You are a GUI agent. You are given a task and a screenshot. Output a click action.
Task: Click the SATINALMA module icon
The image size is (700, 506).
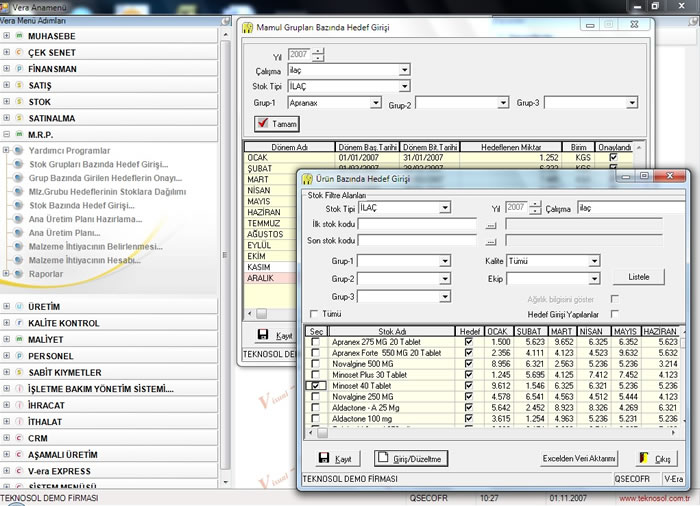pyautogui.click(x=19, y=118)
